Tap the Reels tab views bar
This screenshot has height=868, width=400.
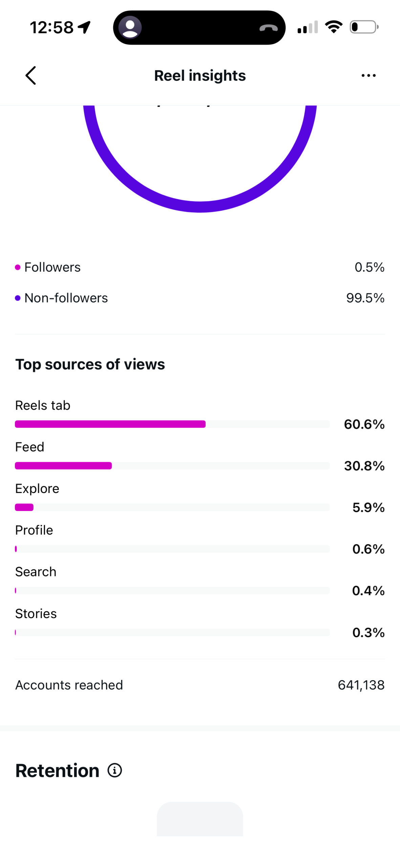[x=172, y=424]
